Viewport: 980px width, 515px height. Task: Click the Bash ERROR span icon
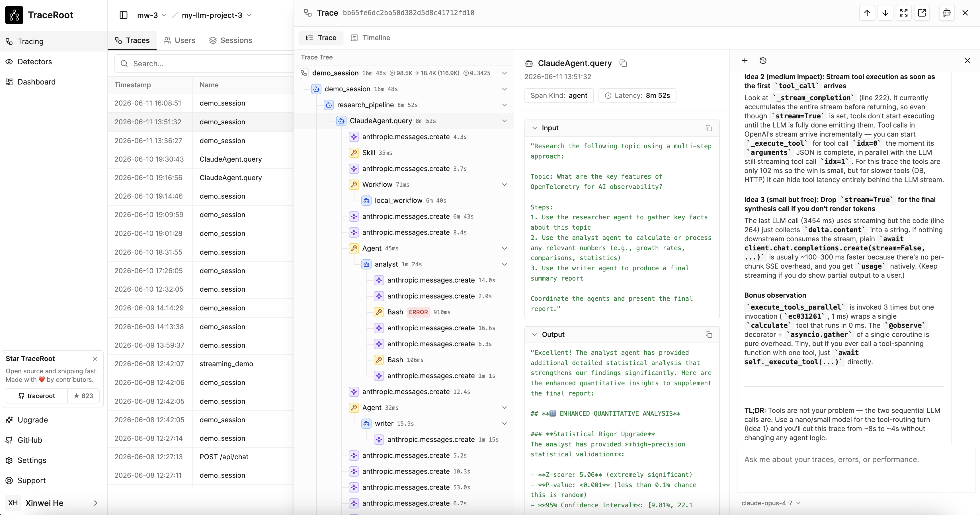point(379,312)
